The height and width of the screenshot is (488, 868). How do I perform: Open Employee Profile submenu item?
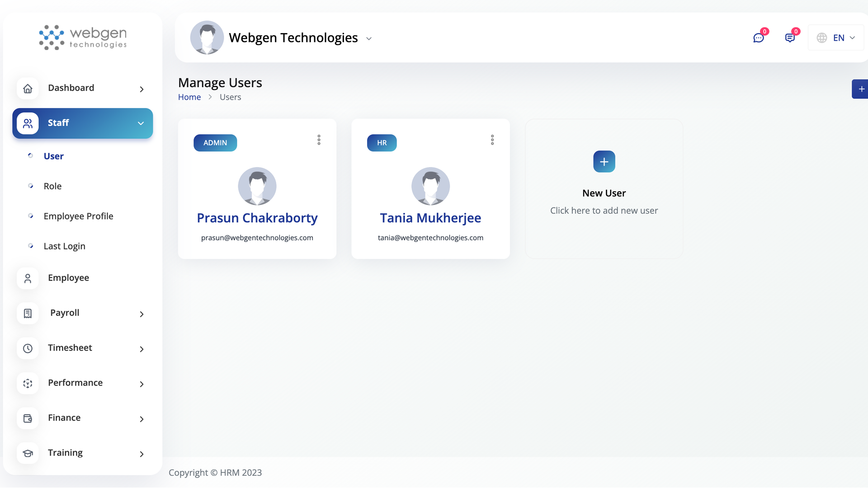(x=78, y=216)
